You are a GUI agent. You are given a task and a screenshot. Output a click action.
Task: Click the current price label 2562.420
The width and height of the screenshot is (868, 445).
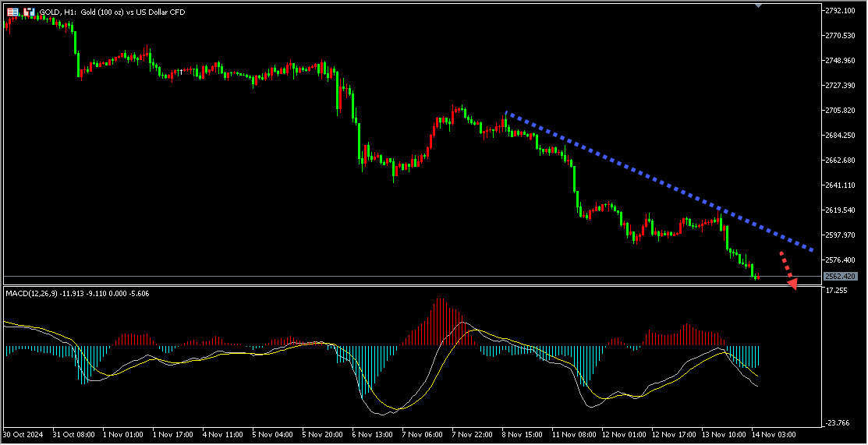(841, 277)
